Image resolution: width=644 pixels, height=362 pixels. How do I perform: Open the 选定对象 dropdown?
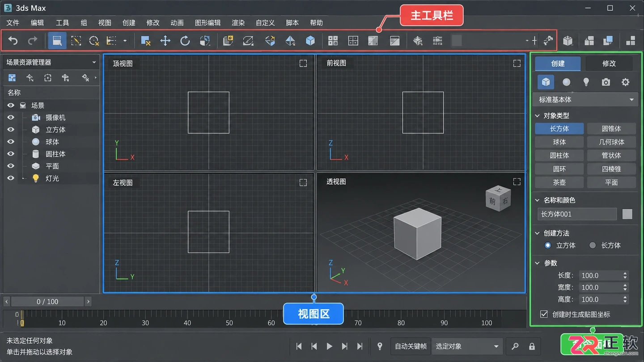(467, 346)
